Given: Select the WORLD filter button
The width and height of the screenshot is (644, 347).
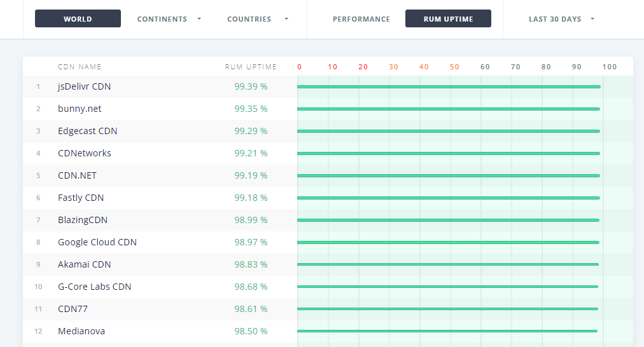Looking at the screenshot, I should [78, 19].
